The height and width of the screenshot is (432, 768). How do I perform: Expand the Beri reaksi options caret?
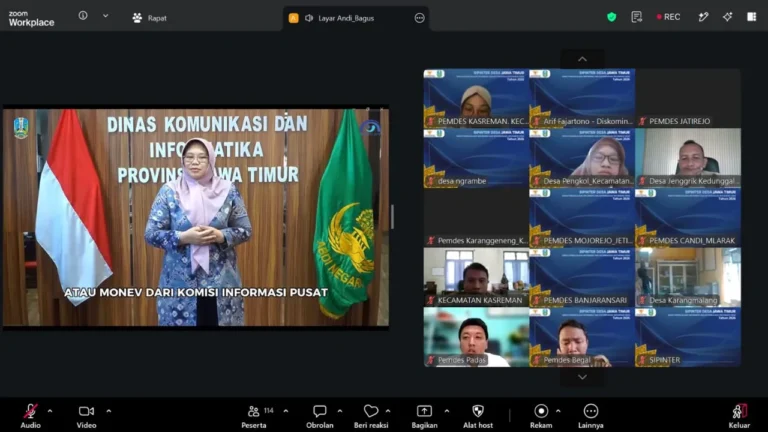(388, 411)
